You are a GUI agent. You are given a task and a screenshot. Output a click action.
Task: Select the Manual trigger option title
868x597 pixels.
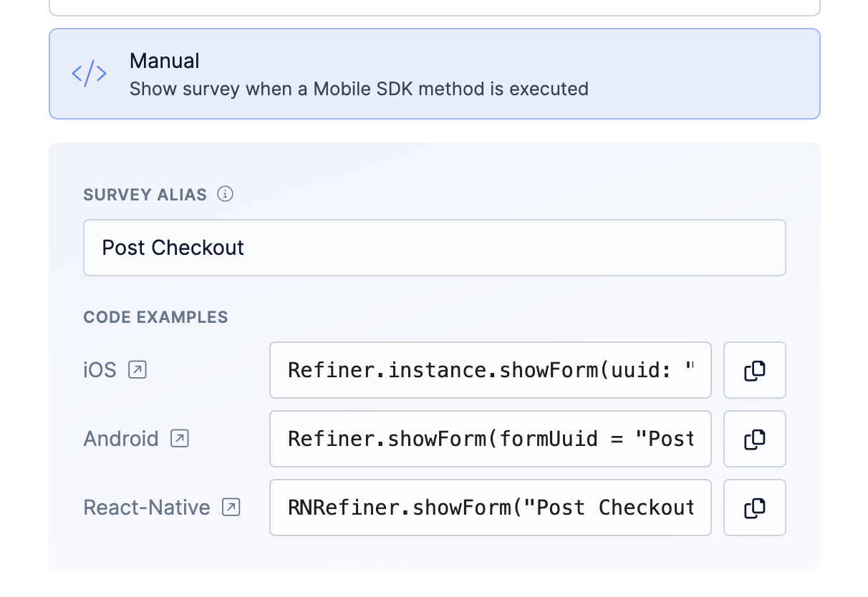click(165, 61)
